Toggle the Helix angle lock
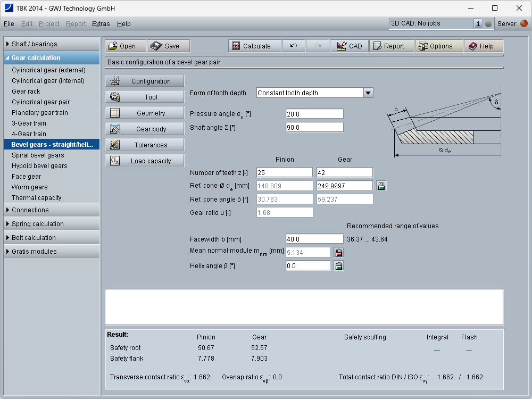Screen dimensions: 532x399 pos(338,265)
